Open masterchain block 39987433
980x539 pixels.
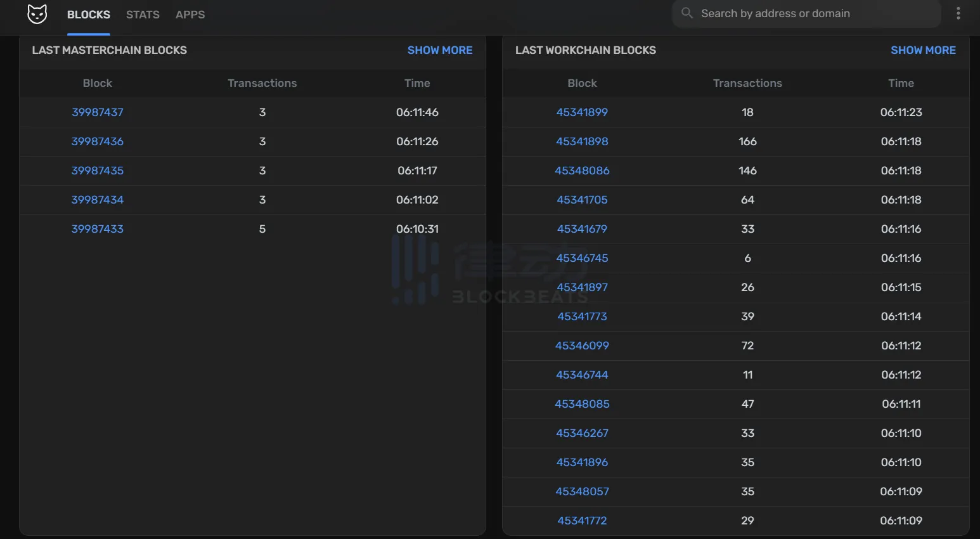click(x=98, y=229)
